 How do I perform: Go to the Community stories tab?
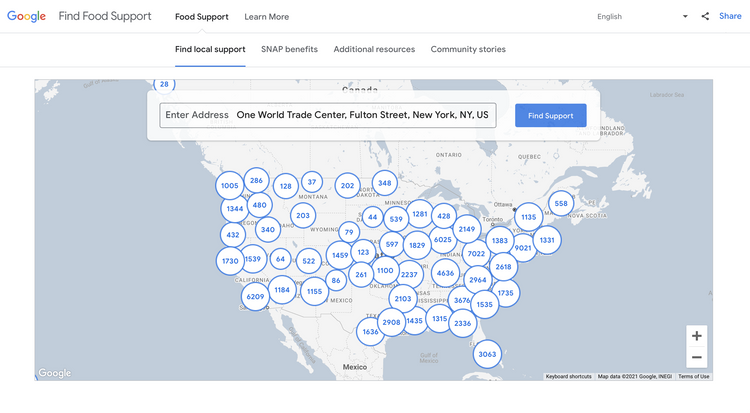(x=468, y=49)
